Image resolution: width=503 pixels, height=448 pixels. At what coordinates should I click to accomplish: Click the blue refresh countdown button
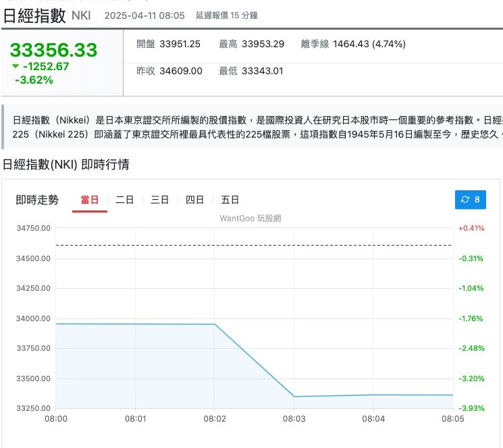click(x=470, y=199)
